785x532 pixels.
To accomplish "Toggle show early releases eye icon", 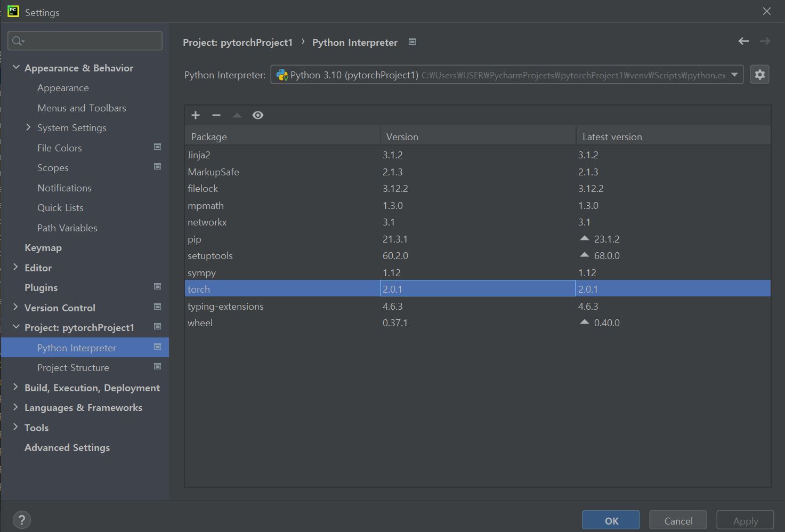I will click(258, 115).
